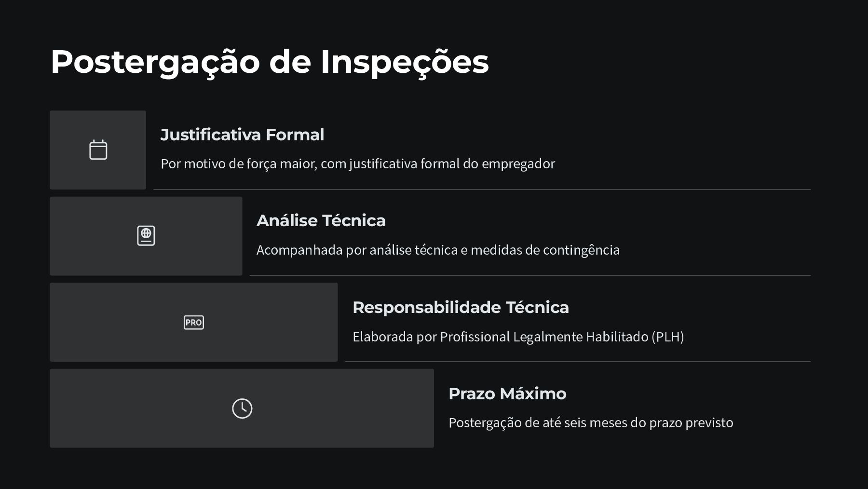Select the text on medidas de contingência
868x489 pixels.
tap(438, 250)
